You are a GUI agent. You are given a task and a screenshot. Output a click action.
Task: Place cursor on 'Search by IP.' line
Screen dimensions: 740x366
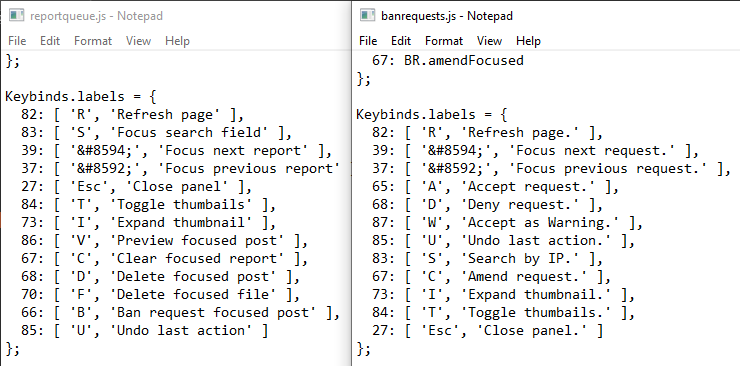[487, 258]
